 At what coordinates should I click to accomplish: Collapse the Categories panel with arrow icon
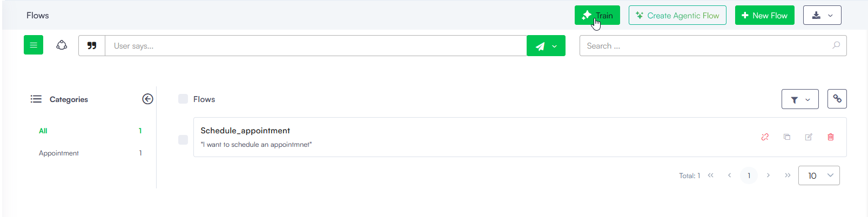tap(147, 99)
